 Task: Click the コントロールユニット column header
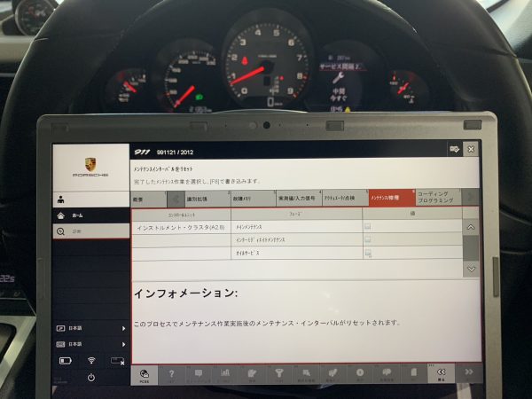click(181, 215)
